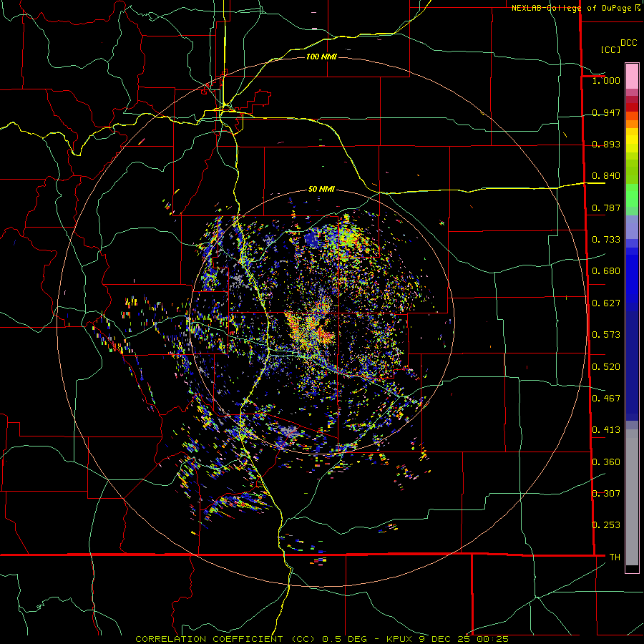This screenshot has height=644, width=644.
Task: Click the 0.680 scale value
Action: [606, 271]
